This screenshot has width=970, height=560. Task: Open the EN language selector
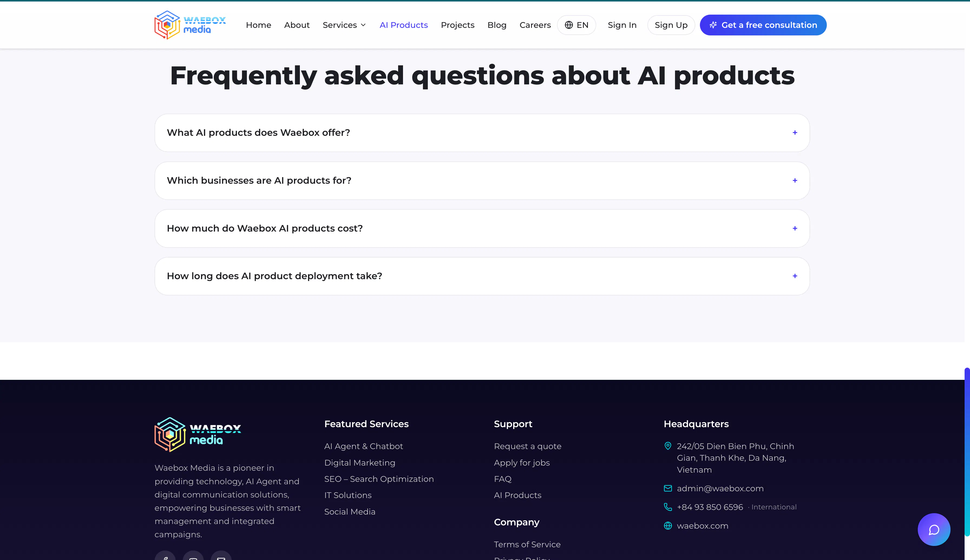(x=576, y=25)
